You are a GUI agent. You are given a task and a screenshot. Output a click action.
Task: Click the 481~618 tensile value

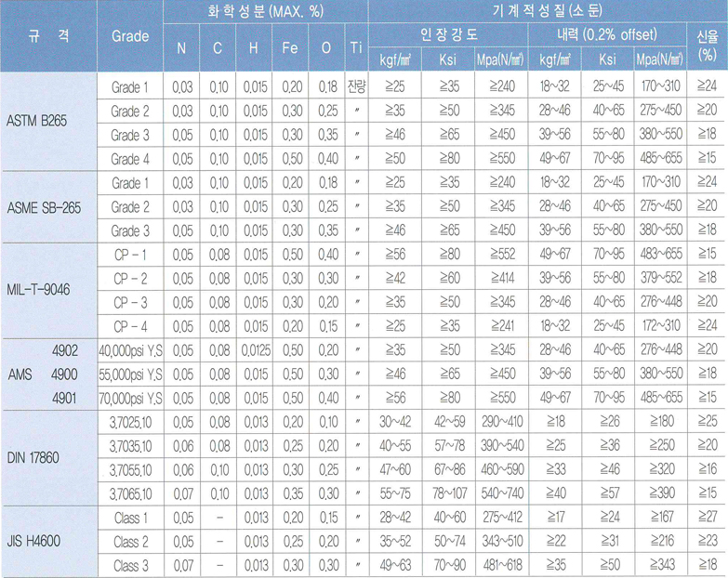[x=502, y=565]
